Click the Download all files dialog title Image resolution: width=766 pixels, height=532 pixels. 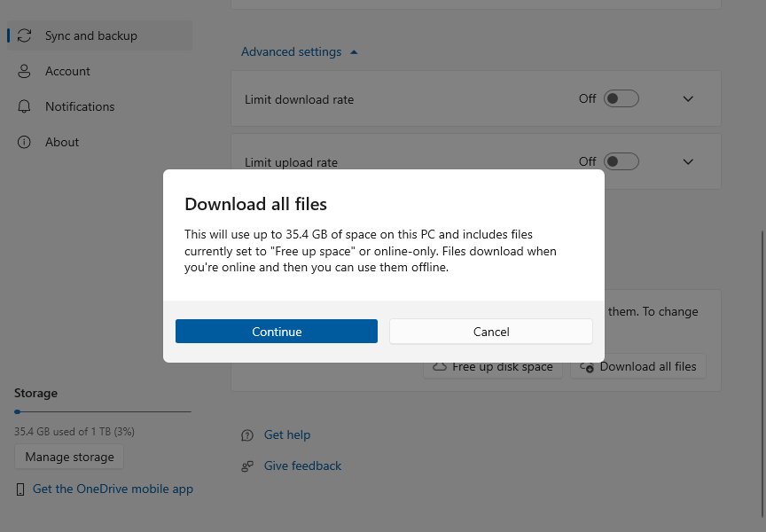(x=255, y=204)
